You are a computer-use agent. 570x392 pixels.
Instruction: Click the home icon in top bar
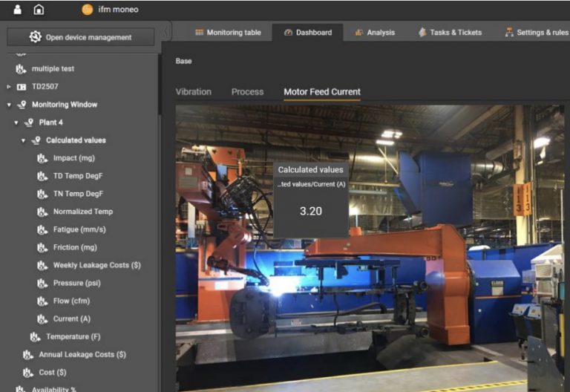point(39,10)
